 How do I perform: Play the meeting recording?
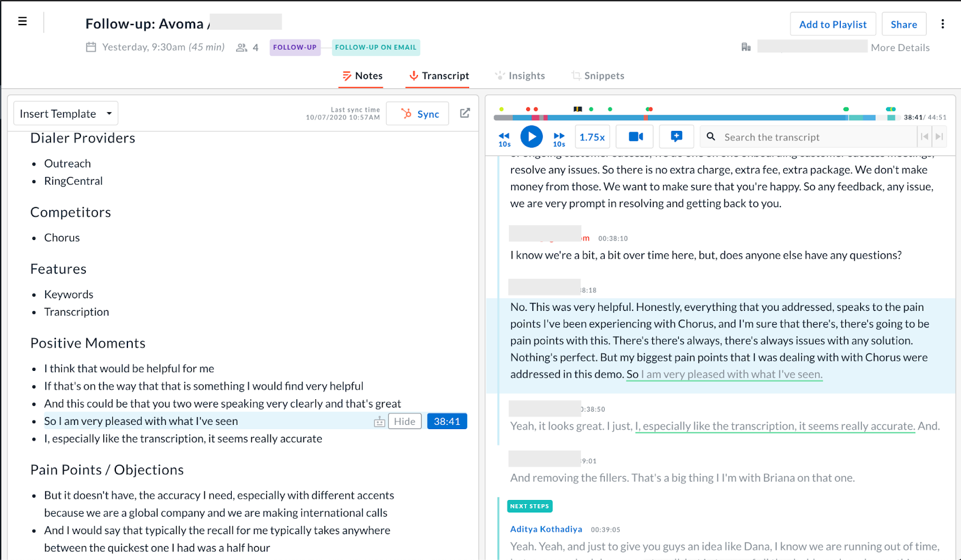[532, 137]
